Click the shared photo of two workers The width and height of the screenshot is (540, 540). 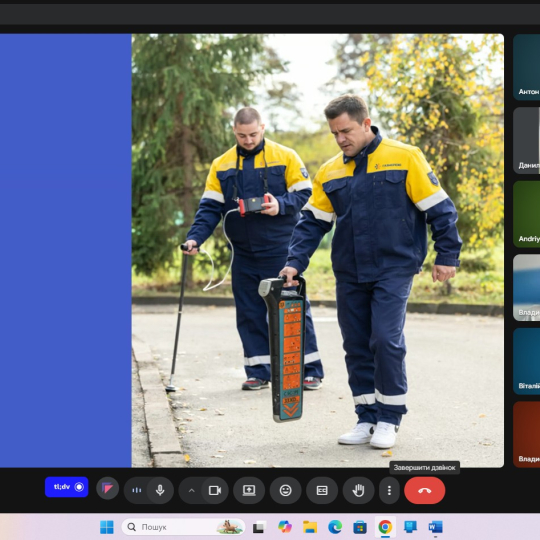pos(318,250)
